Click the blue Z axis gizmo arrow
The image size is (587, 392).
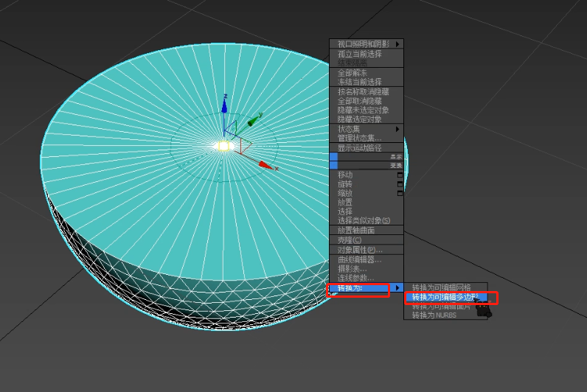tap(224, 107)
